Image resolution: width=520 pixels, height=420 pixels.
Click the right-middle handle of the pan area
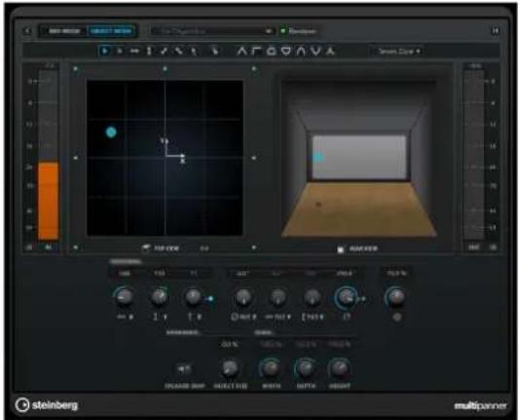(254, 158)
